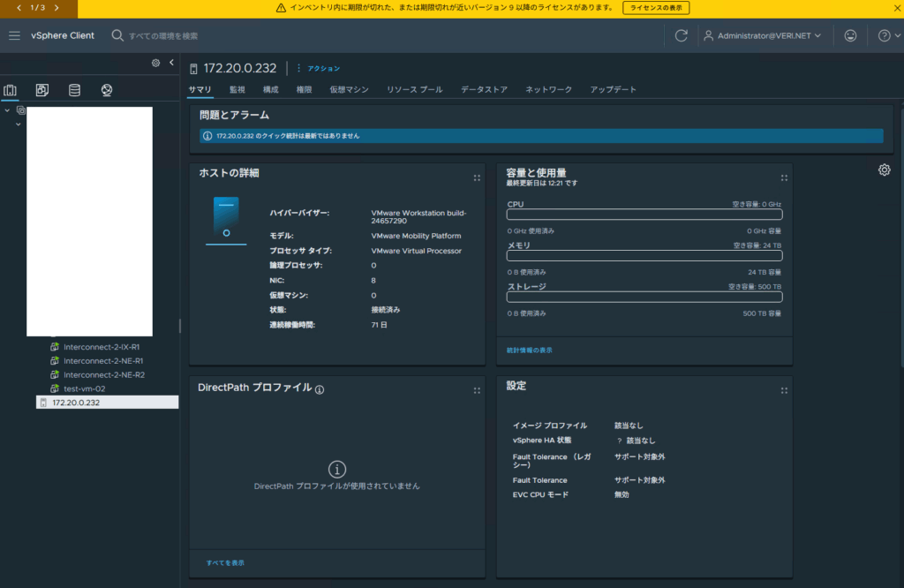The height and width of the screenshot is (588, 904).
Task: Switch to Storage inventory icon
Action: (74, 90)
